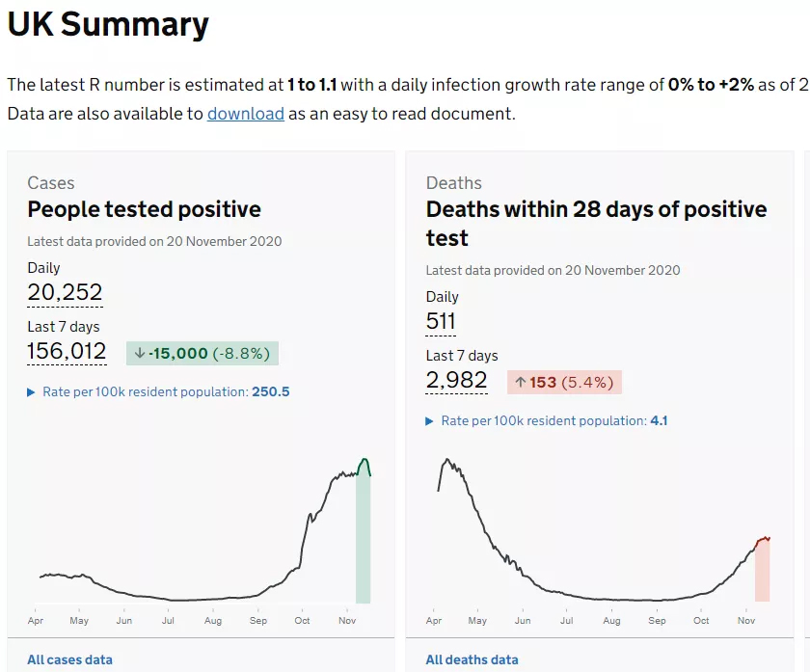This screenshot has width=810, height=672.
Task: Expand deaths rate per 100k resident population
Action: tap(547, 421)
